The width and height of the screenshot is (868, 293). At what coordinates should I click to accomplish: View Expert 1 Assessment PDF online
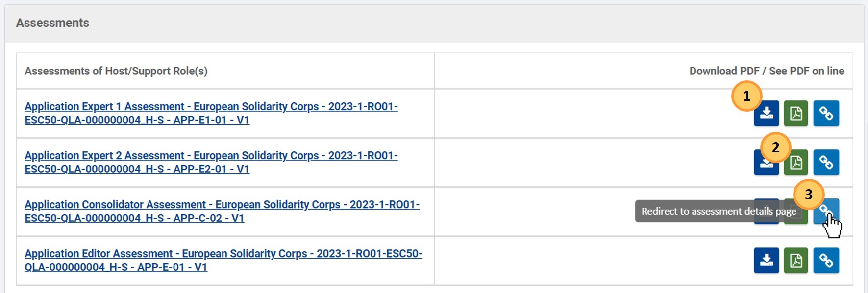click(796, 114)
